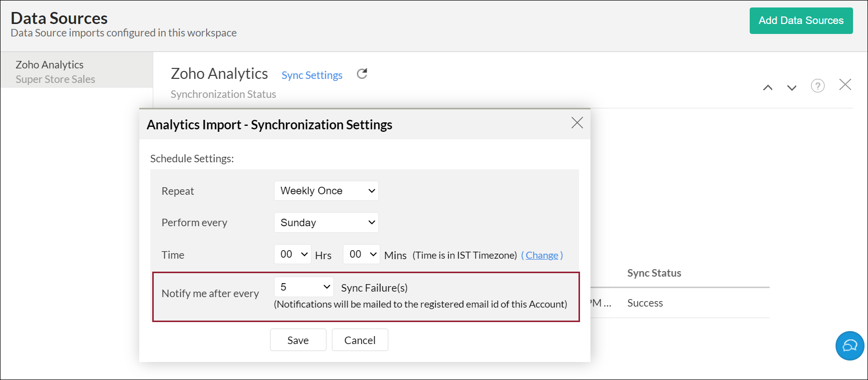The image size is (868, 380).
Task: Close the Zoho Analytics details panel
Action: 845,84
